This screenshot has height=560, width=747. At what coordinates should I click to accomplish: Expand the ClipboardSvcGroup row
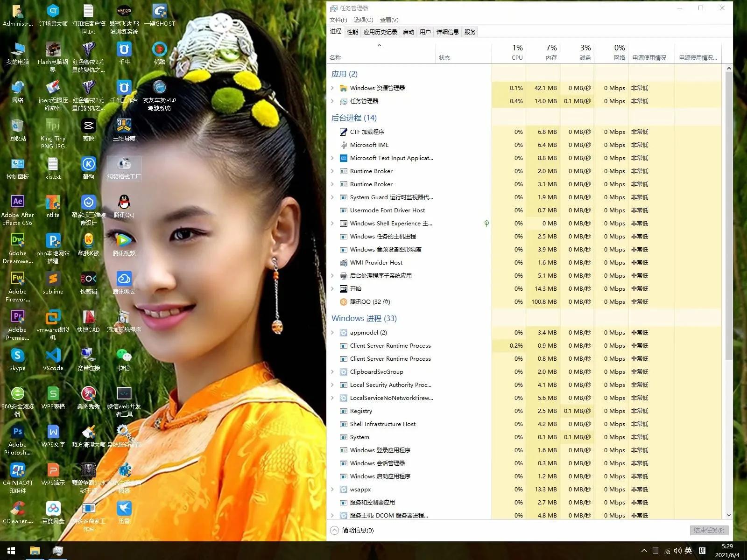coord(332,371)
